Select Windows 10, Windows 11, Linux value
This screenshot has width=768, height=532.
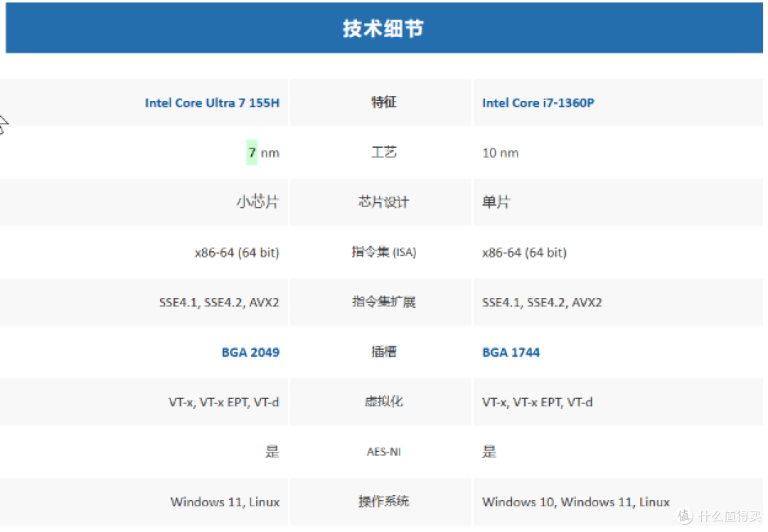pyautogui.click(x=575, y=502)
